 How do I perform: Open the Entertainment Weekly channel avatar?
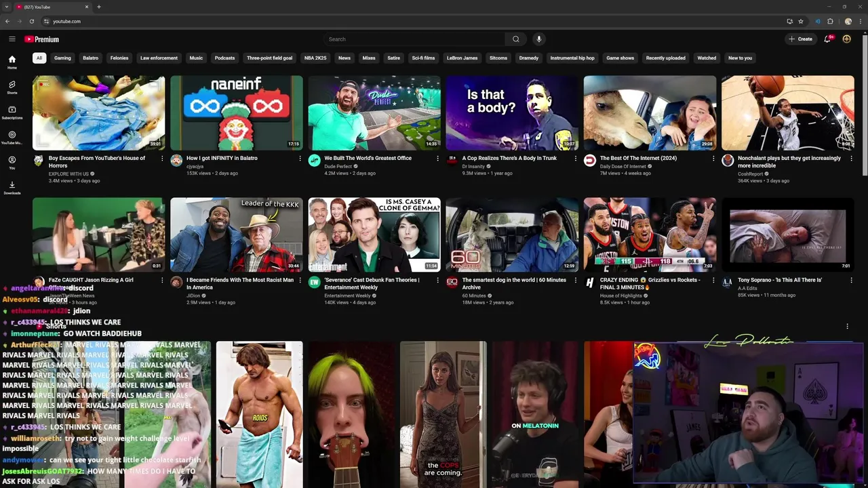click(x=314, y=282)
